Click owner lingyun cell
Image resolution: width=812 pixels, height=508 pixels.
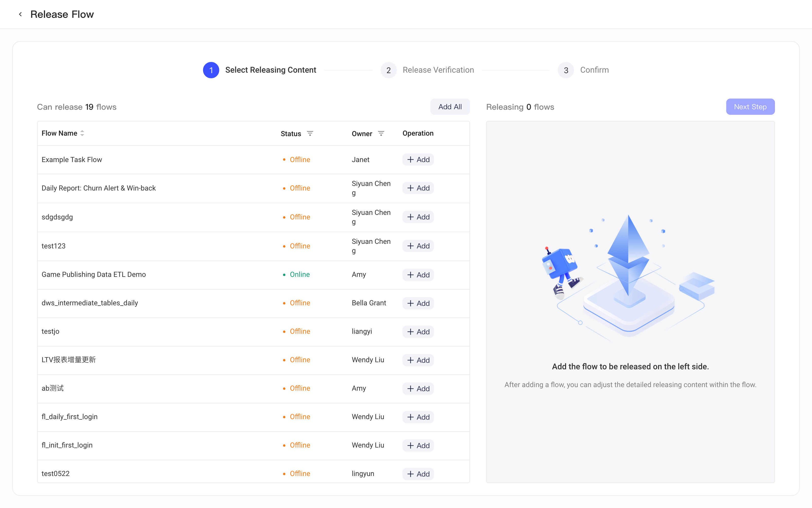363,473
